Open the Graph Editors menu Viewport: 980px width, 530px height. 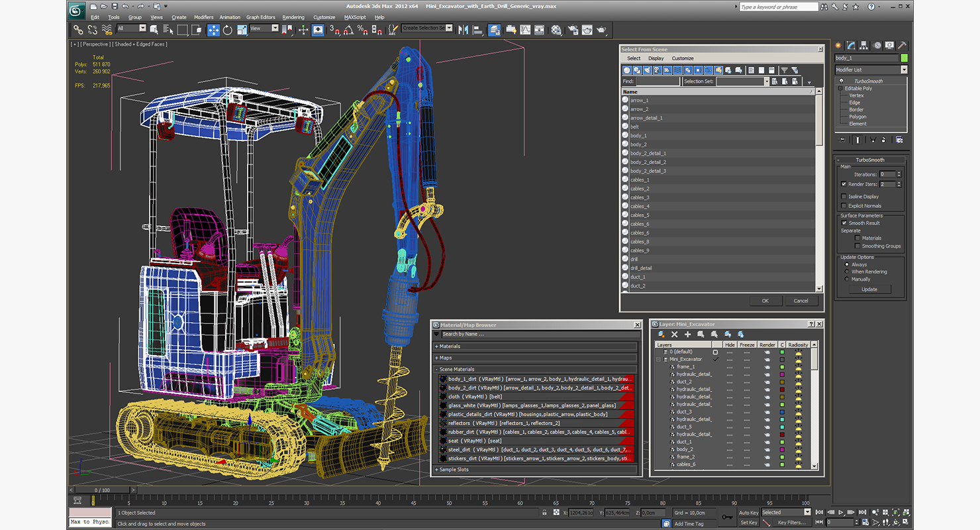(260, 17)
